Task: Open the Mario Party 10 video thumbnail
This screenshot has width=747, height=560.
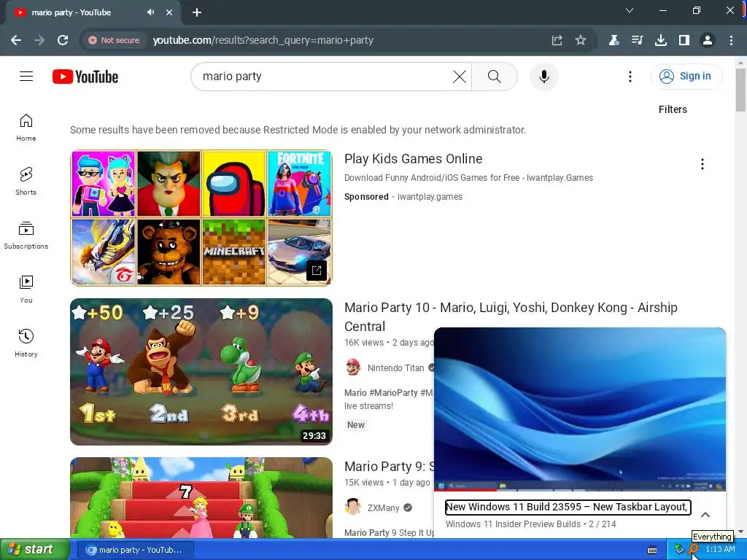Action: [x=201, y=371]
